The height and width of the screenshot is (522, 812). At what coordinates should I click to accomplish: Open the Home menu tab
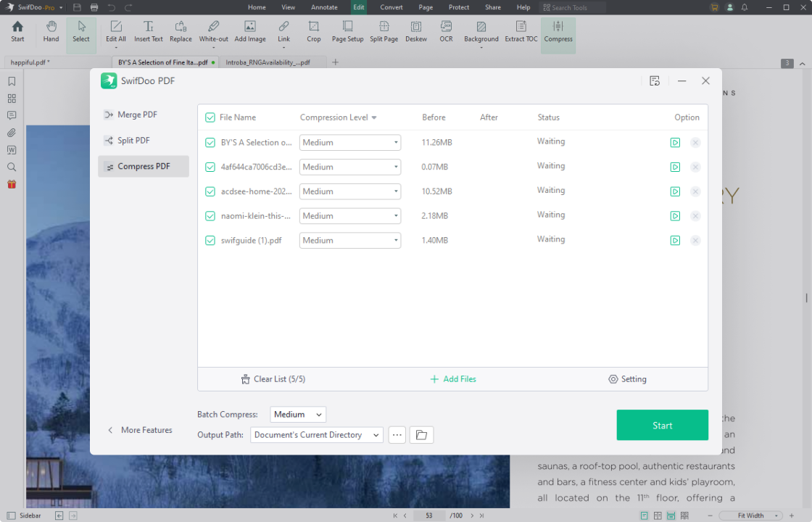(257, 7)
